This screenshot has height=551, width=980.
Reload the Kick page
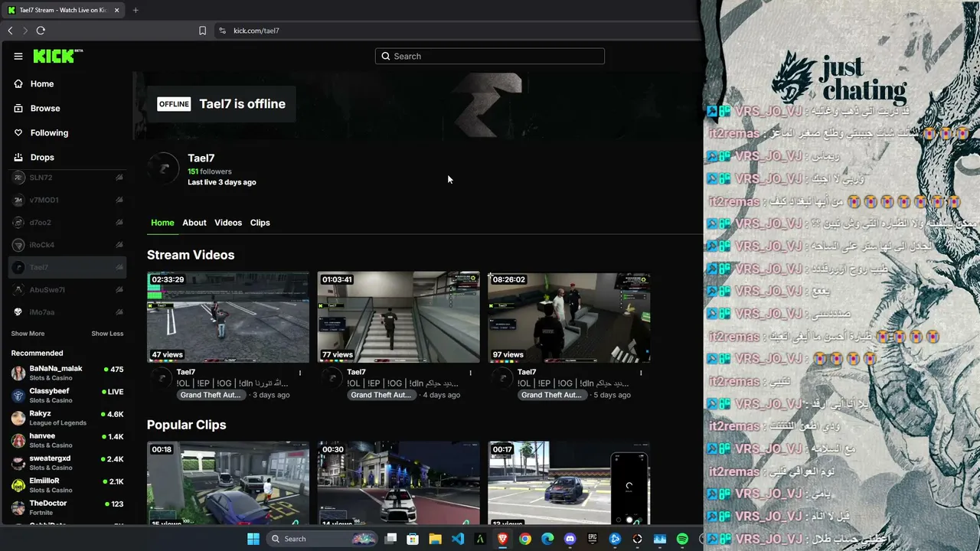coord(41,31)
